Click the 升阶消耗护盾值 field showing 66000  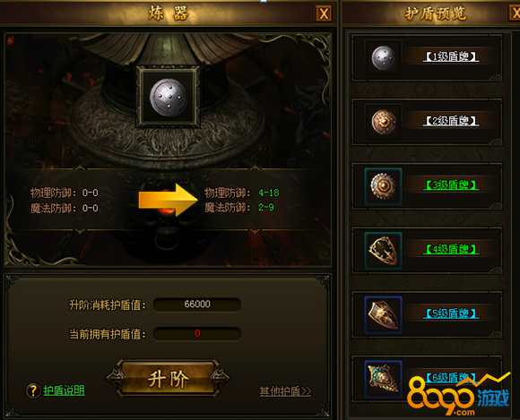coord(197,304)
